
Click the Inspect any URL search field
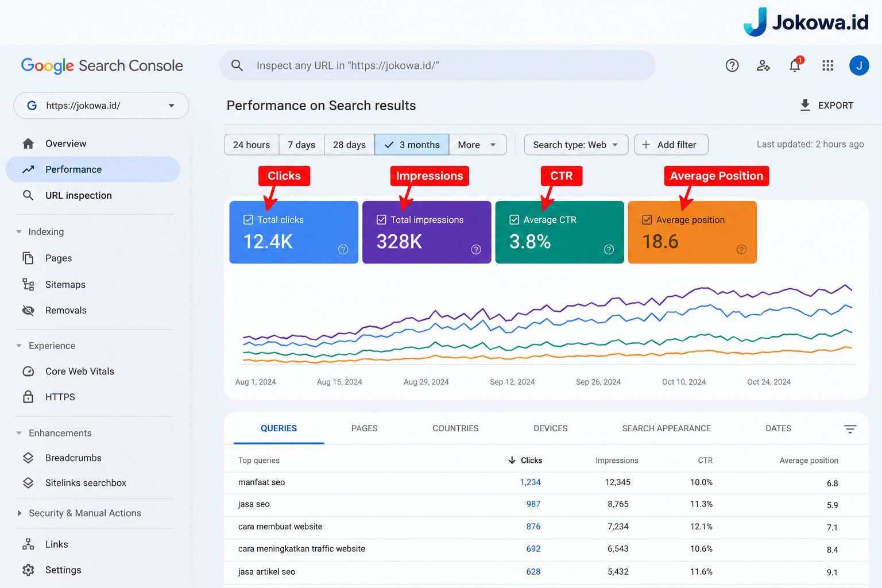pyautogui.click(x=438, y=65)
